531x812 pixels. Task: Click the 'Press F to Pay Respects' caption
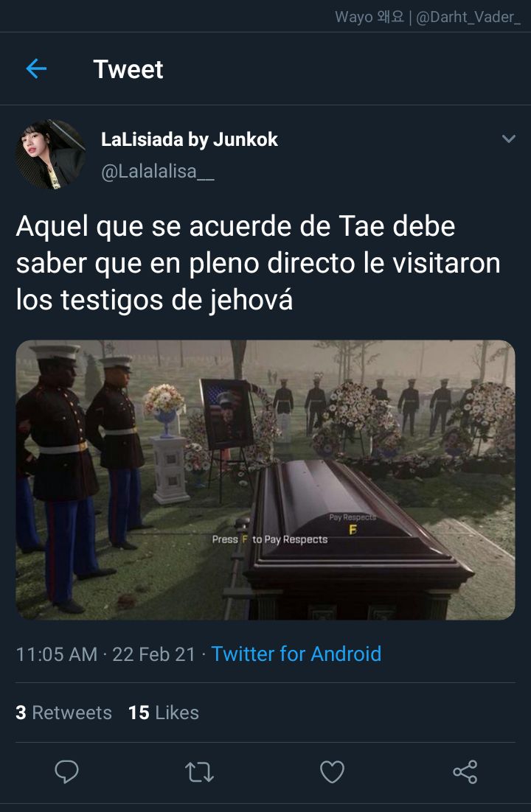tap(270, 539)
